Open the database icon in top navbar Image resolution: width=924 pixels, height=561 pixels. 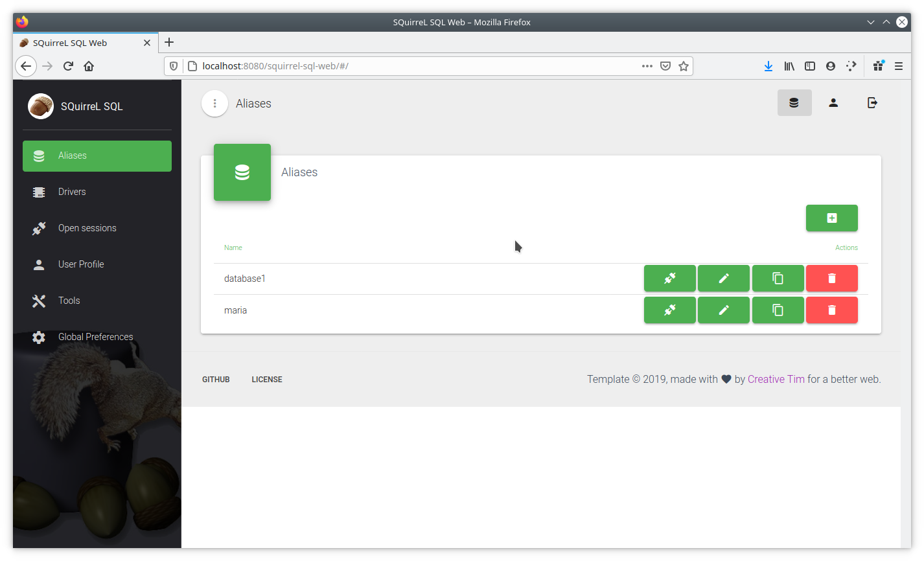pos(794,103)
